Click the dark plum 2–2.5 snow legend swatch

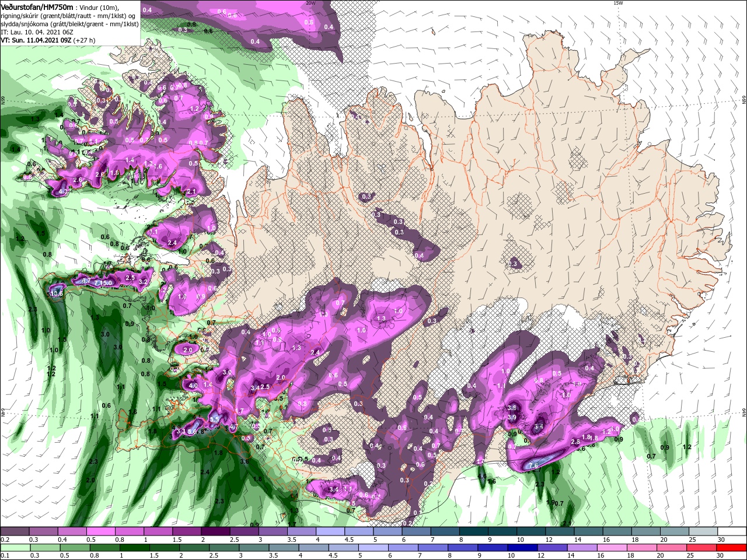tap(215, 532)
